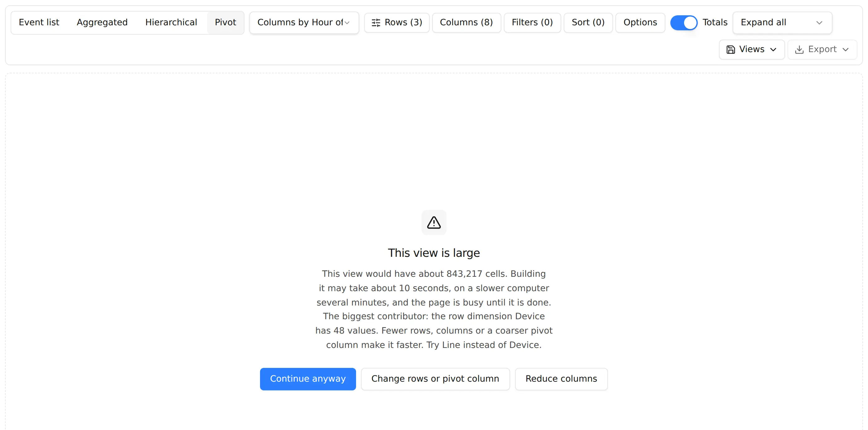Choose Change rows or pivot column
868x430 pixels.
click(x=435, y=379)
